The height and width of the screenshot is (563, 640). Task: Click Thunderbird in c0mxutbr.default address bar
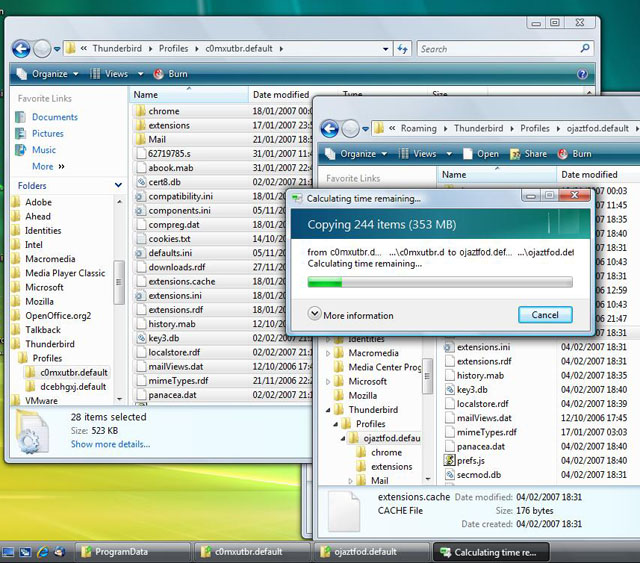click(117, 49)
